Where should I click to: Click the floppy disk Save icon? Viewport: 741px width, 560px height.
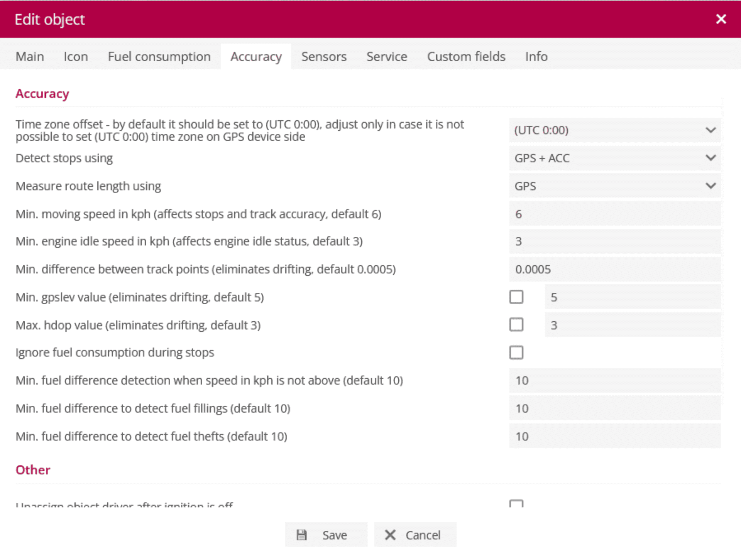coord(301,535)
